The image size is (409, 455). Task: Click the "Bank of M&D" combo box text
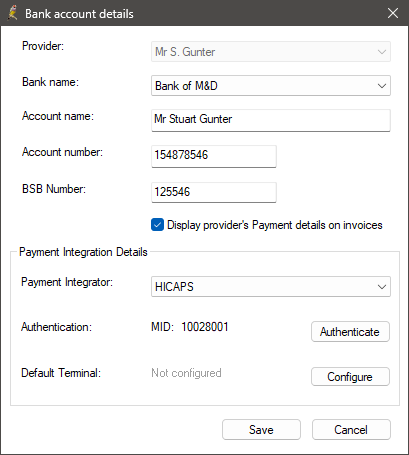(x=186, y=86)
